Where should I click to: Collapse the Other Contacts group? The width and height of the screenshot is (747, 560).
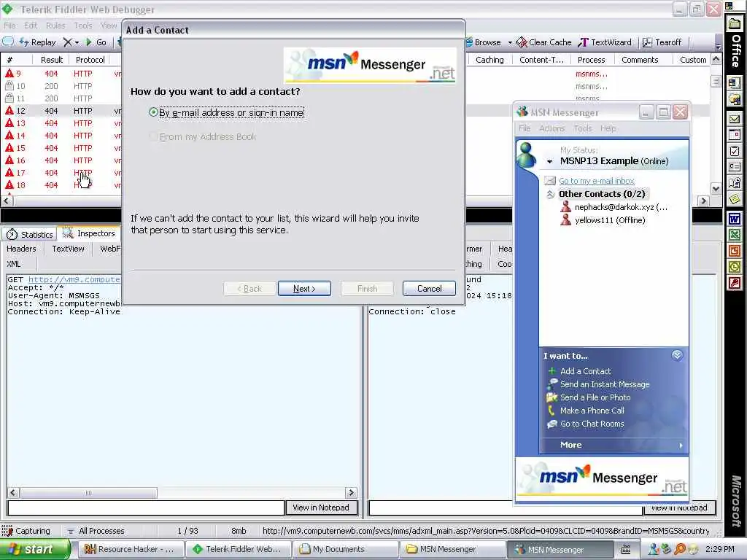(x=550, y=194)
